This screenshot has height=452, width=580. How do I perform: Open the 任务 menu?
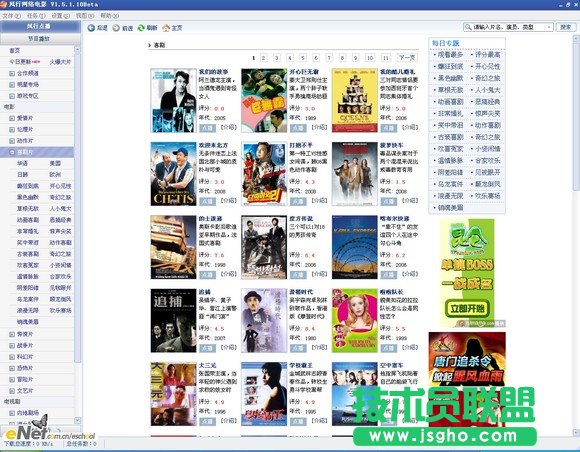[x=36, y=16]
